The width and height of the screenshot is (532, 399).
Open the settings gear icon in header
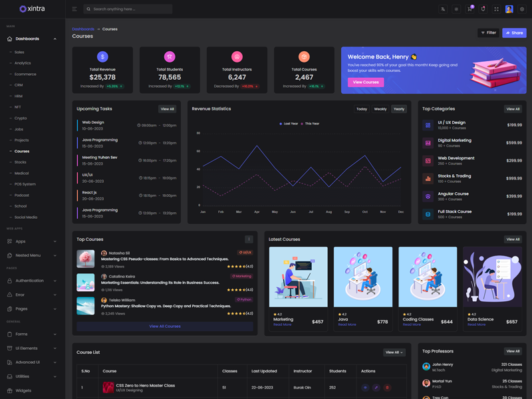click(x=522, y=9)
